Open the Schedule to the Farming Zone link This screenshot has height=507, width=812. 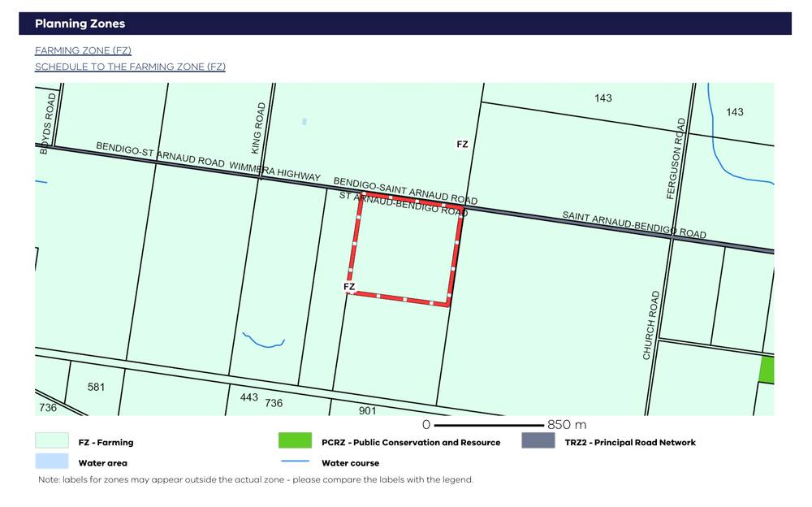point(130,67)
